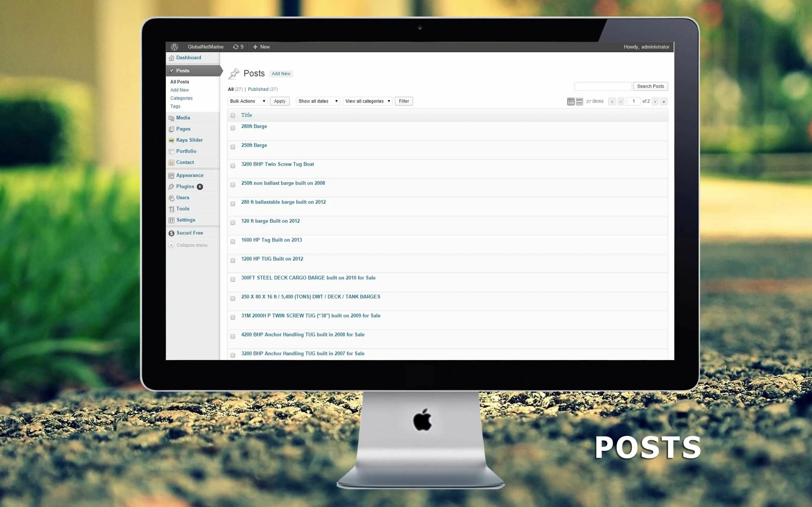Screen dimensions: 812x507
Task: Expand the View all categories dropdown
Action: (367, 100)
